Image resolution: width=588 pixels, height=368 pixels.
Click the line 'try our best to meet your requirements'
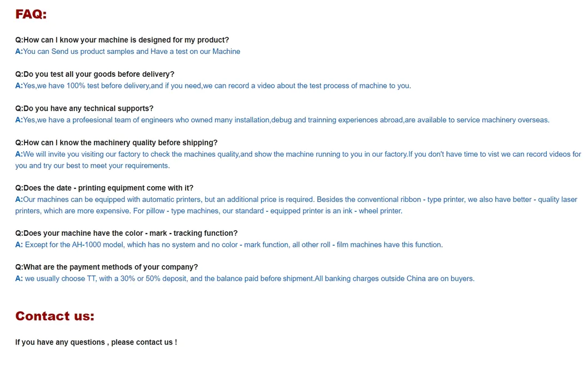92,166
